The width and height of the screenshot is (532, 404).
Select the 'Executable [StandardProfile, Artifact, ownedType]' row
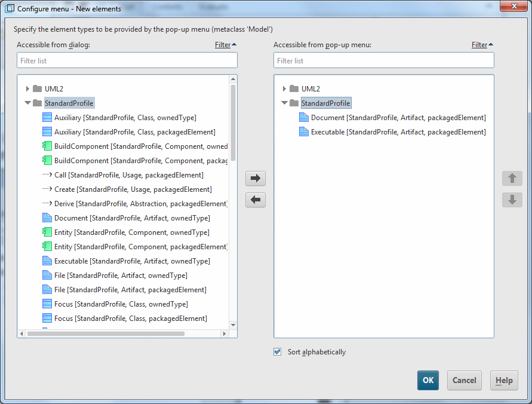[x=132, y=261]
